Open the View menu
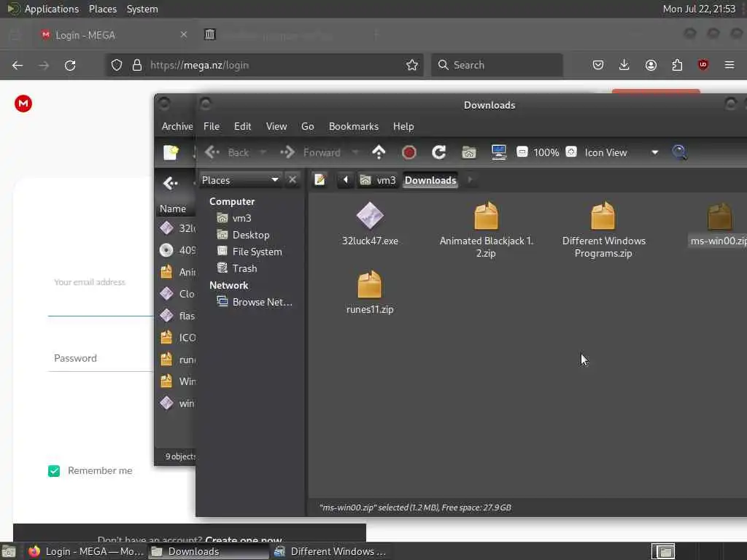The height and width of the screenshot is (560, 747). [276, 126]
